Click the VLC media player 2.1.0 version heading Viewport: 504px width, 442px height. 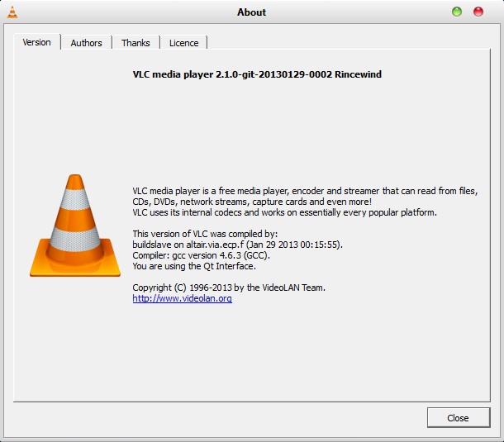pyautogui.click(x=257, y=74)
